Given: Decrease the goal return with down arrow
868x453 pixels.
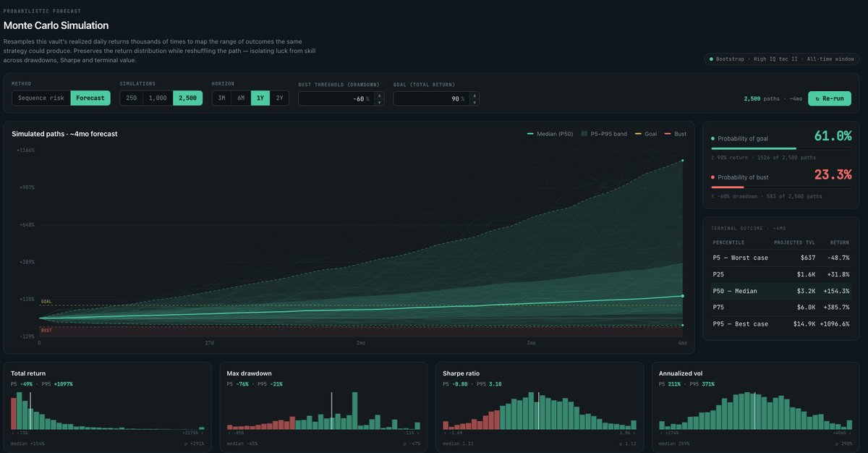Looking at the screenshot, I should point(475,102).
